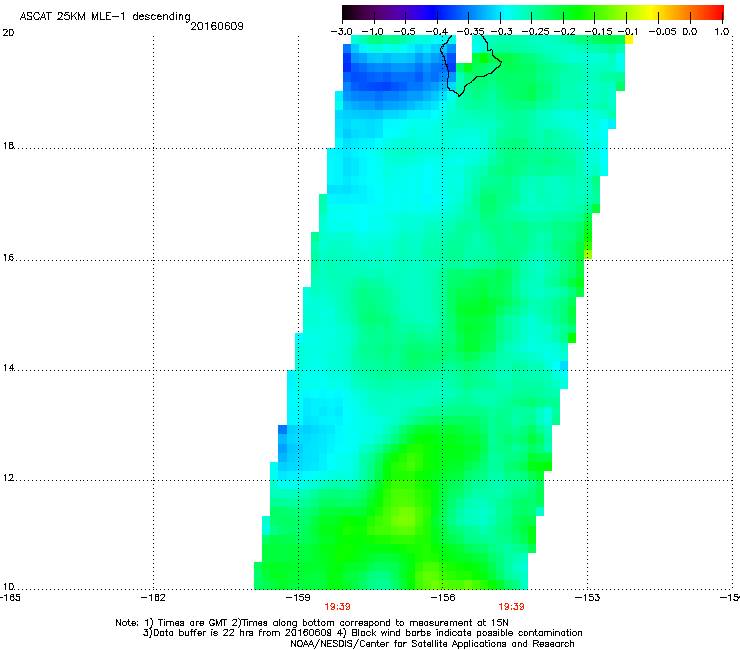Click the date label 20160609
Viewport: 740px width, 650px height.
click(x=217, y=26)
